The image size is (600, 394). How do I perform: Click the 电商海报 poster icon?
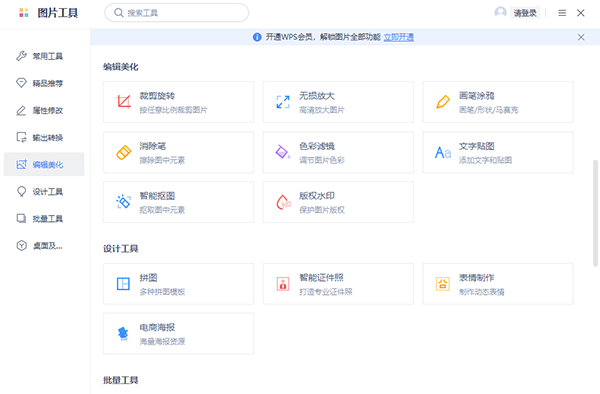click(x=123, y=334)
